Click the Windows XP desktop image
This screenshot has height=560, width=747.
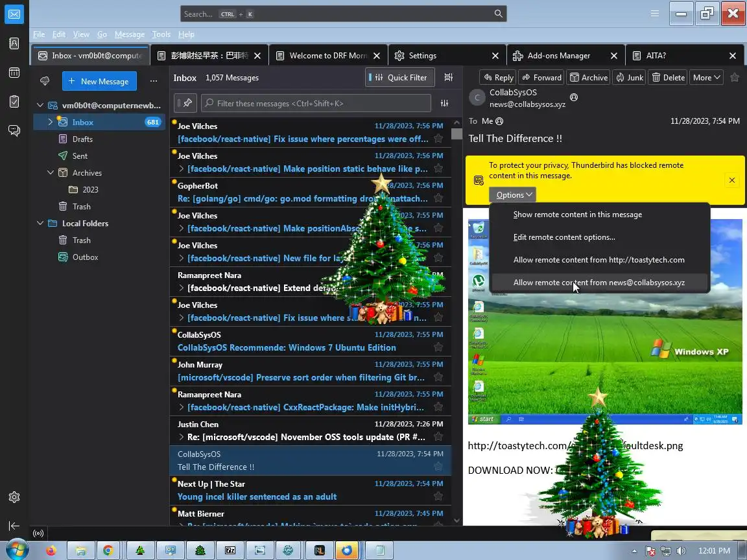point(604,321)
